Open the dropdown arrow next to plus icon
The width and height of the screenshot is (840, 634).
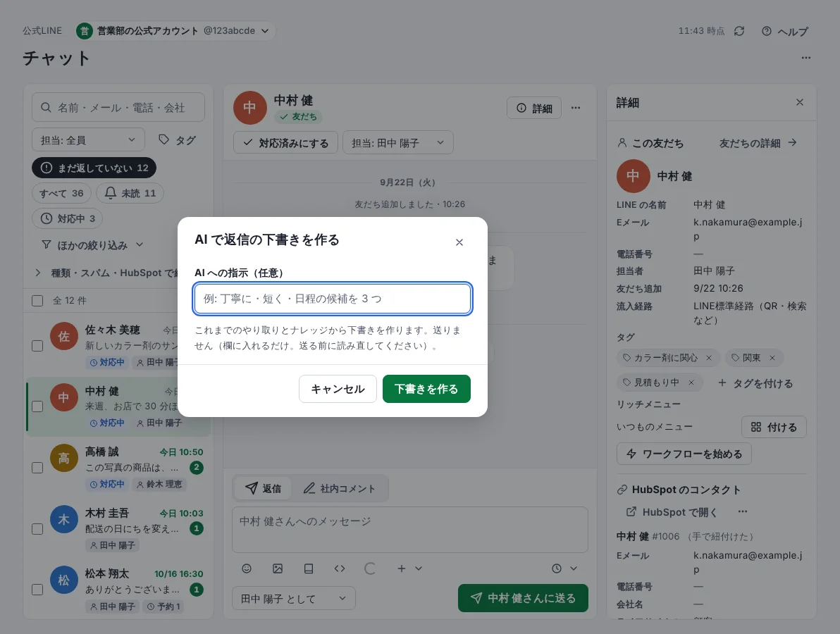[419, 568]
